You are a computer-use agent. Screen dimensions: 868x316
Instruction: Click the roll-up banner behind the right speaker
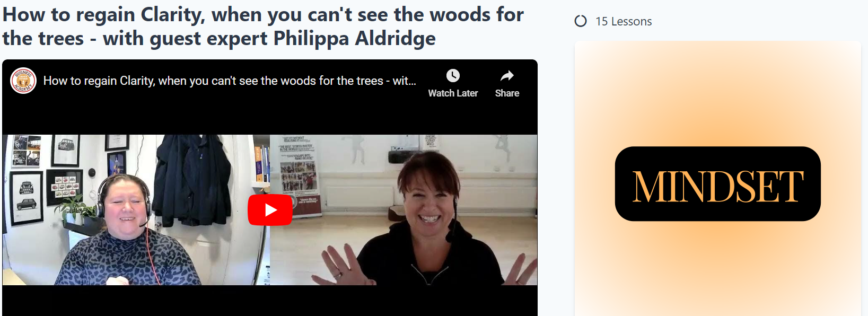tap(299, 176)
